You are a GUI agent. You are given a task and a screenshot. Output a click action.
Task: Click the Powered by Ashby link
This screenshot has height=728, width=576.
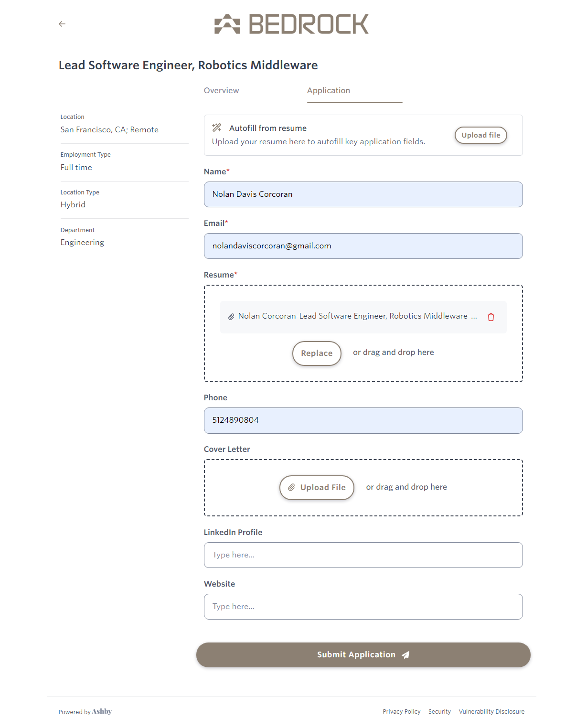tap(85, 712)
